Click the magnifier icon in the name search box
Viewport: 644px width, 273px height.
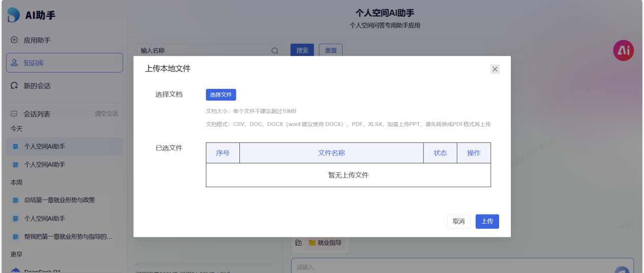pos(275,51)
